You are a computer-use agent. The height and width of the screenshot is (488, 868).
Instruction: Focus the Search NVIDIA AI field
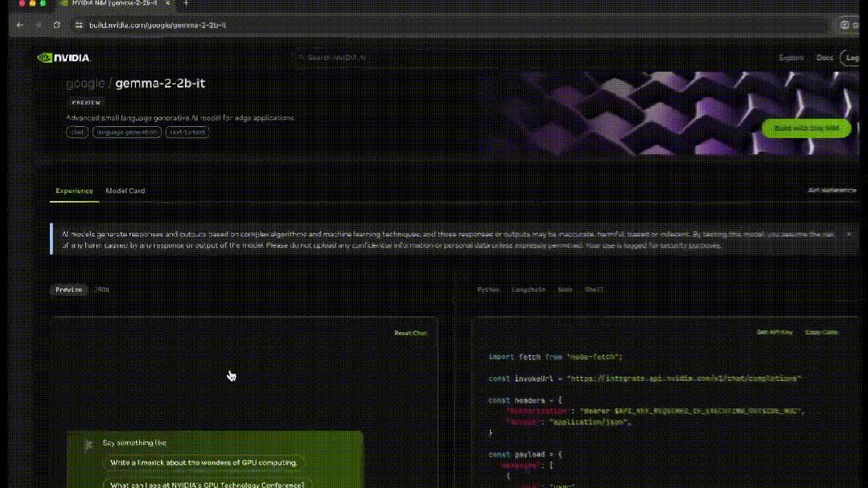pyautogui.click(x=396, y=58)
